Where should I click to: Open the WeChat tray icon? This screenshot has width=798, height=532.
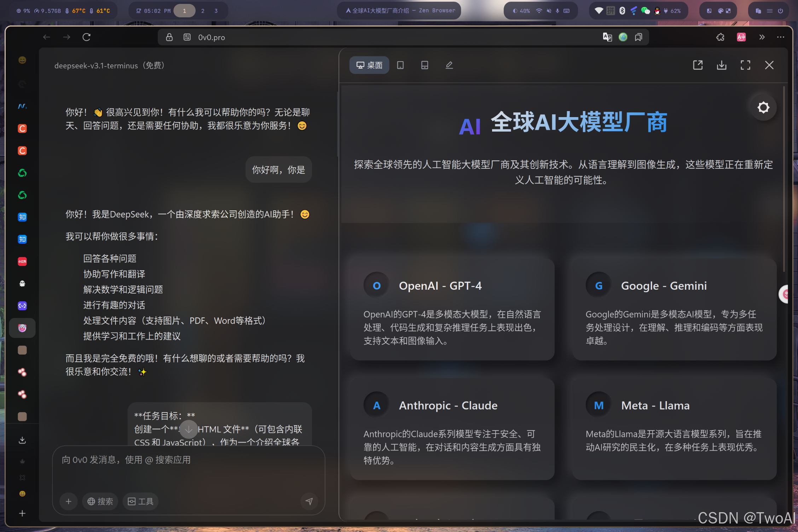tap(645, 11)
